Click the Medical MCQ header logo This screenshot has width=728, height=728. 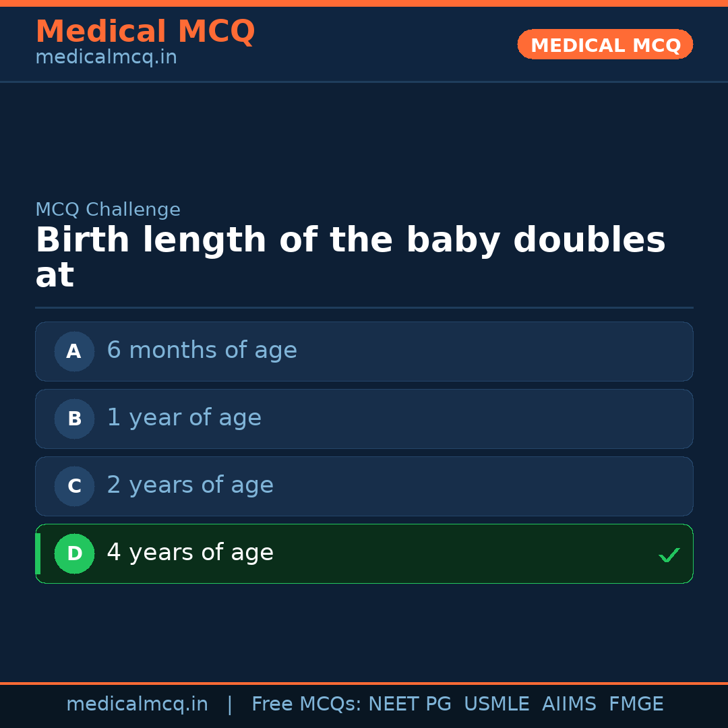pos(145,31)
